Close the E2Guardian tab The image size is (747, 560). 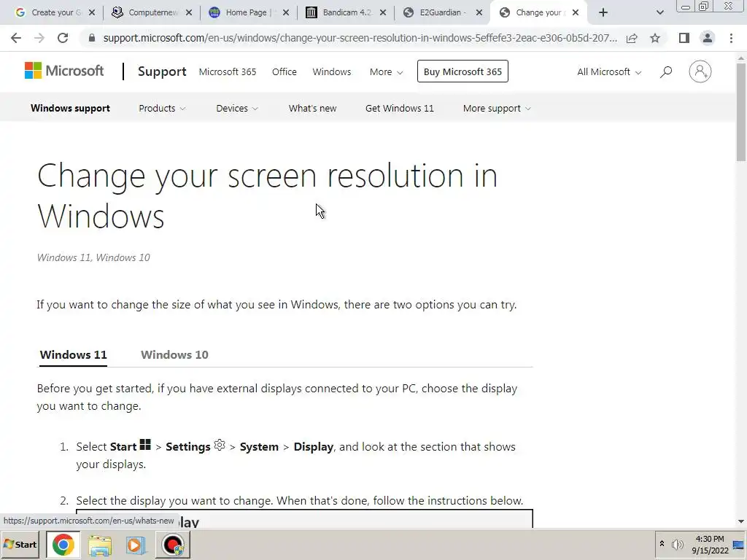point(480,12)
